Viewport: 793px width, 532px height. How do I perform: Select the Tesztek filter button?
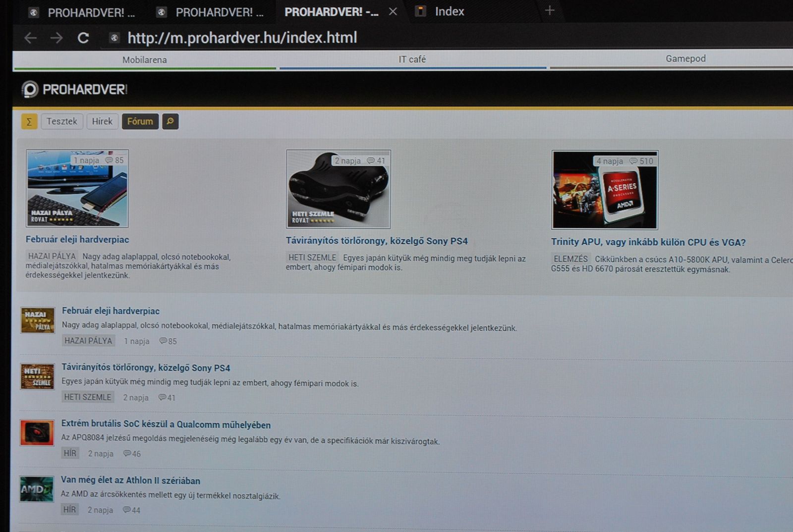click(62, 121)
